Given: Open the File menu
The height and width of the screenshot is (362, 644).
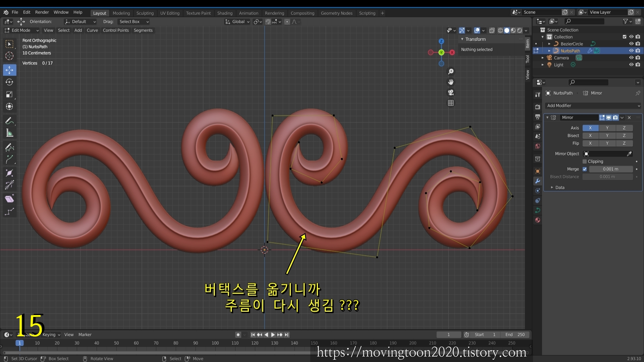Looking at the screenshot, I should [15, 12].
